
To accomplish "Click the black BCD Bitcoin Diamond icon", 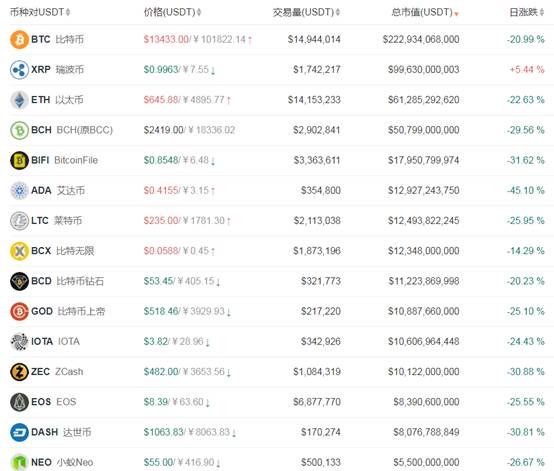I will [x=19, y=281].
